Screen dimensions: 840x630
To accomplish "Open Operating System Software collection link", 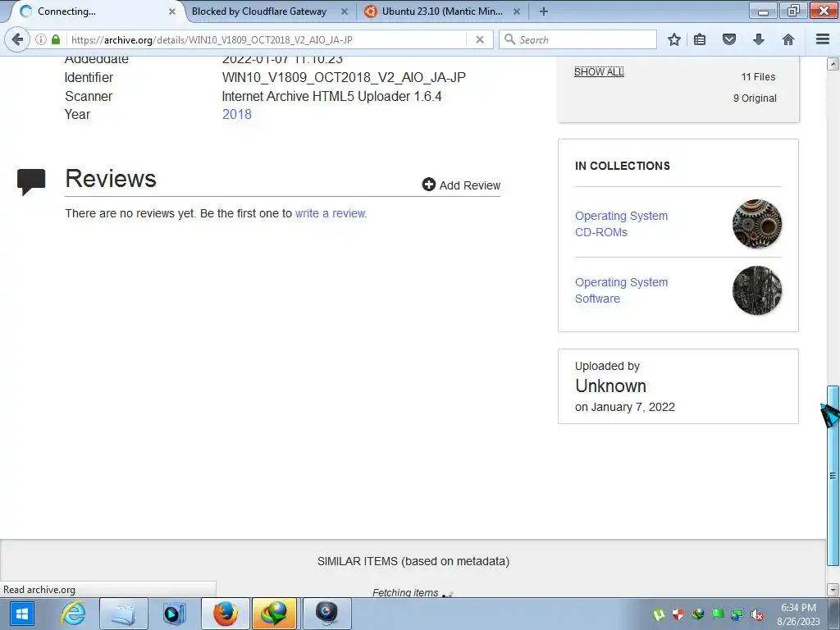I will (x=622, y=290).
